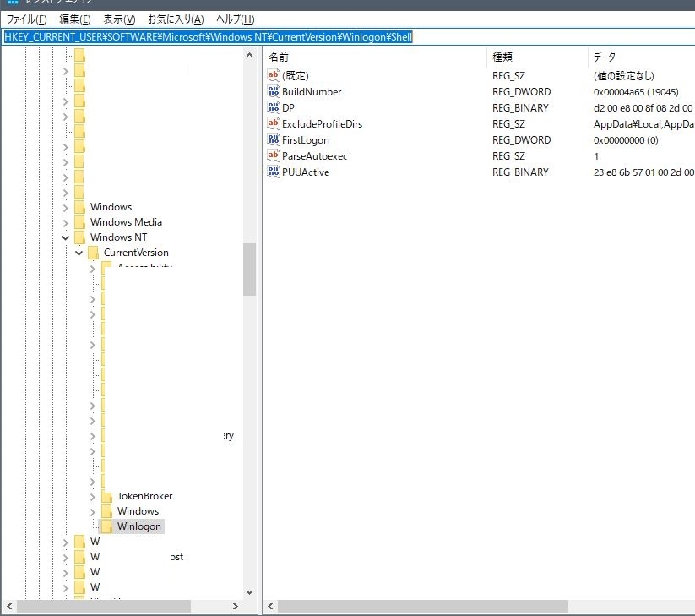Click the PUUActive binary value icon

pyautogui.click(x=273, y=172)
